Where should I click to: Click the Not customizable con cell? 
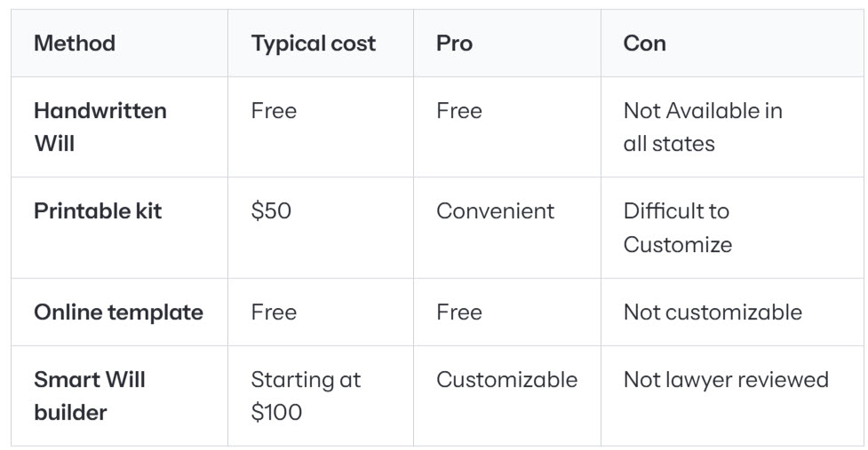tap(713, 312)
